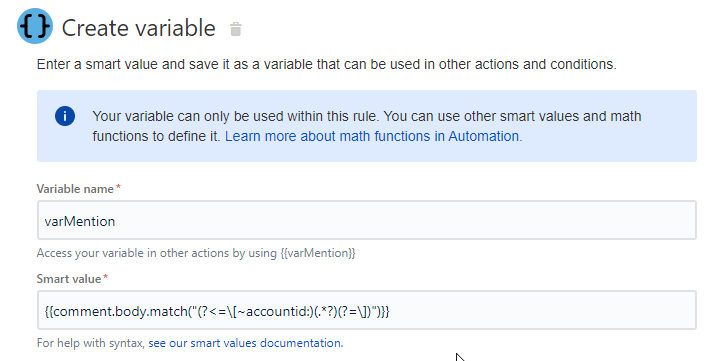Open Learn more about math functions link

373,136
